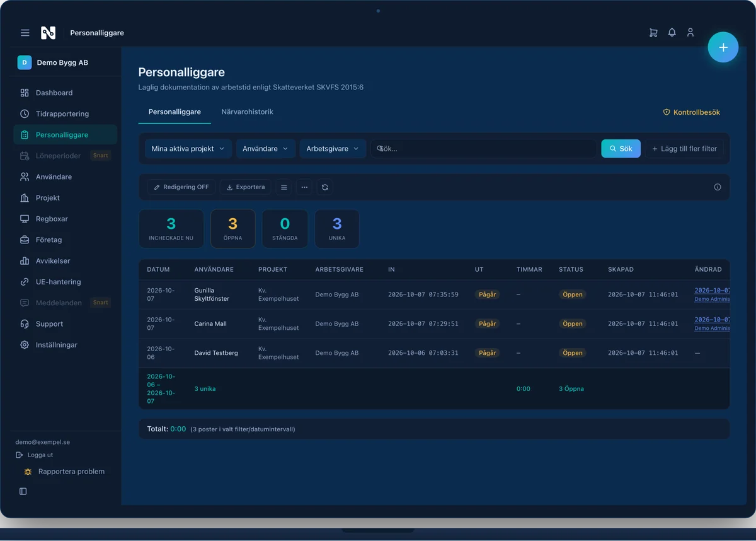The width and height of the screenshot is (756, 541).
Task: Click Rapportera problem button
Action: [65, 472]
